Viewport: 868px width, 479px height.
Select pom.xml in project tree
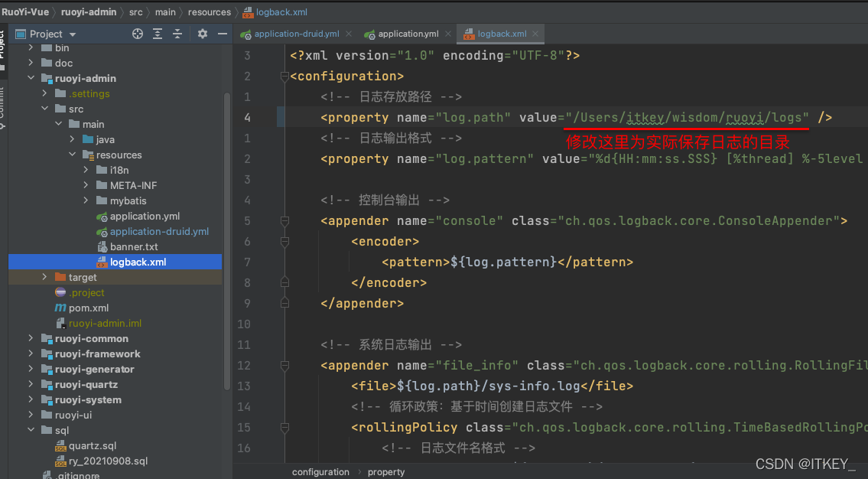[89, 308]
